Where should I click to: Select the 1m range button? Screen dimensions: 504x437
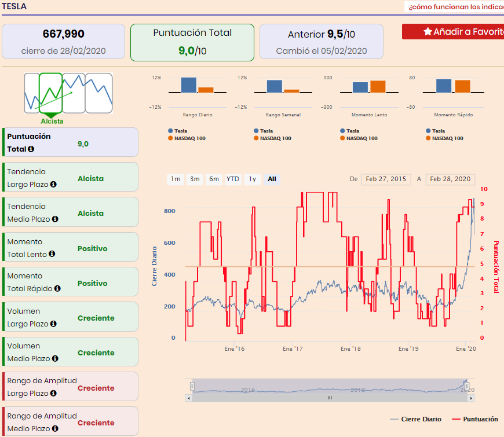click(x=176, y=179)
